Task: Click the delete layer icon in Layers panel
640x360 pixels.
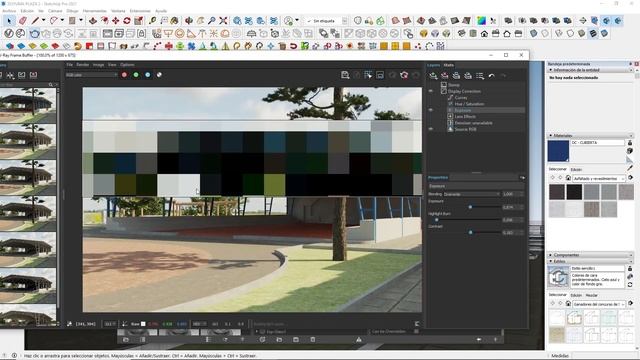Action: [445, 76]
